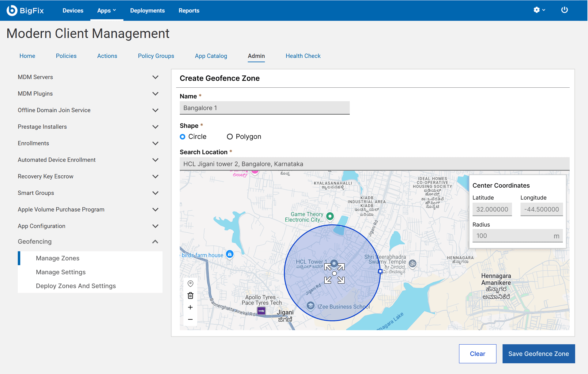This screenshot has width=588, height=374.
Task: Collapse the Geofencing section
Action: (x=156, y=242)
